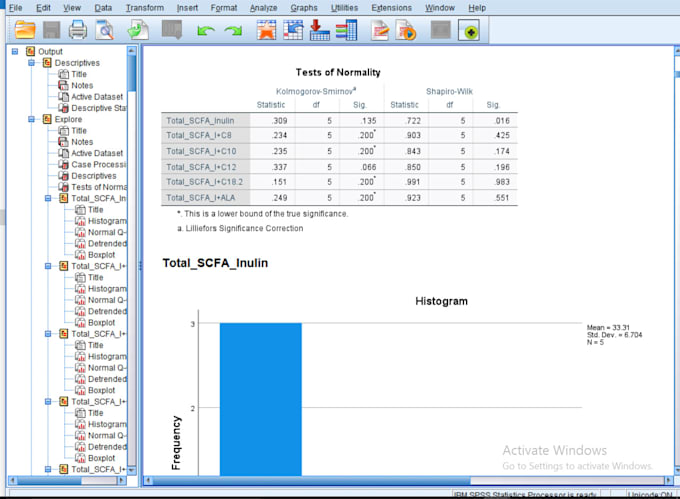
Task: Collapse the Descriptives node
Action: point(31,63)
